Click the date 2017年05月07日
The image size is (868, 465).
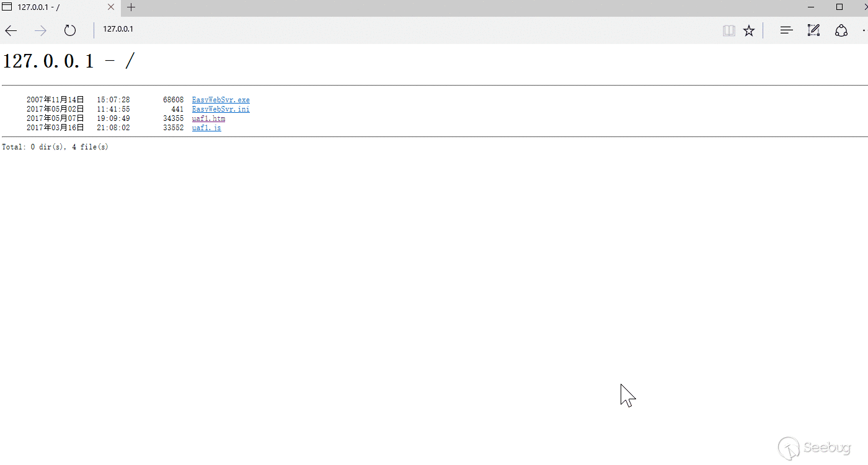click(55, 118)
